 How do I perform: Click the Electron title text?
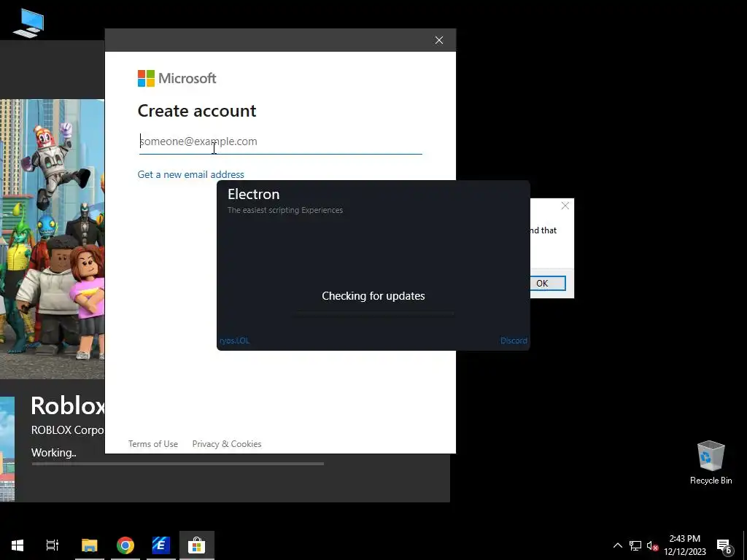[x=253, y=194]
